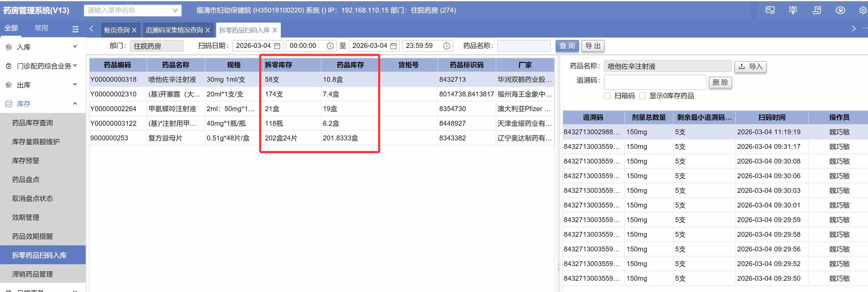Switch to the 常用 sidebar tab
868x292 pixels.
coord(41,28)
